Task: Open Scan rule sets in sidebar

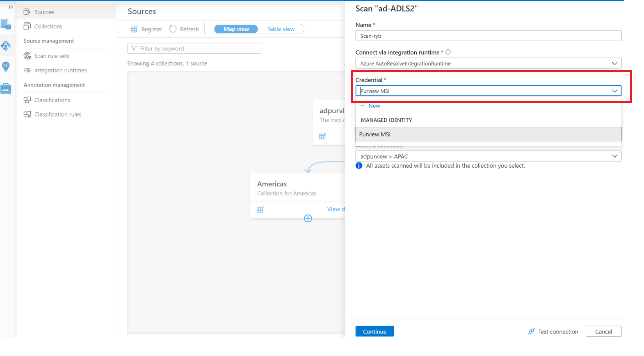Action: 52,56
